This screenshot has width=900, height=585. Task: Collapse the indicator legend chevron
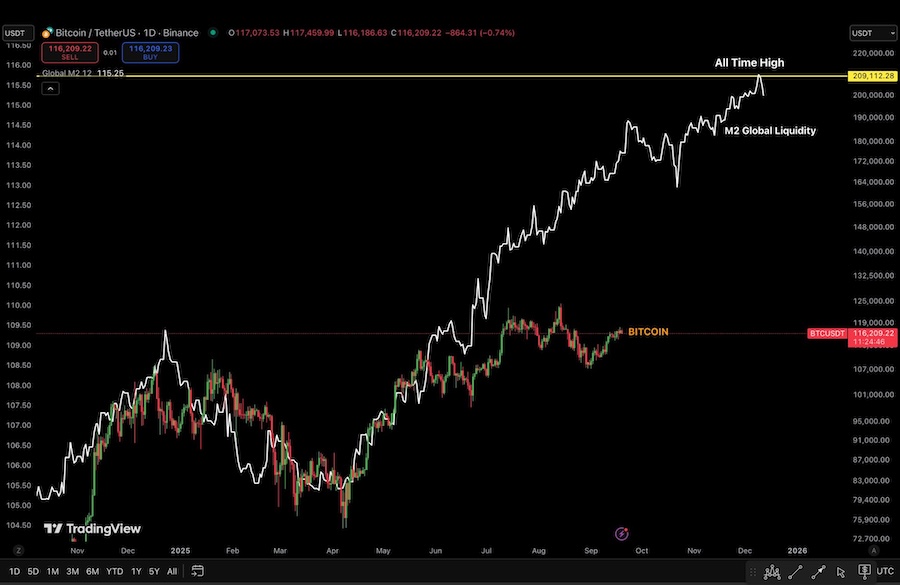[51, 88]
